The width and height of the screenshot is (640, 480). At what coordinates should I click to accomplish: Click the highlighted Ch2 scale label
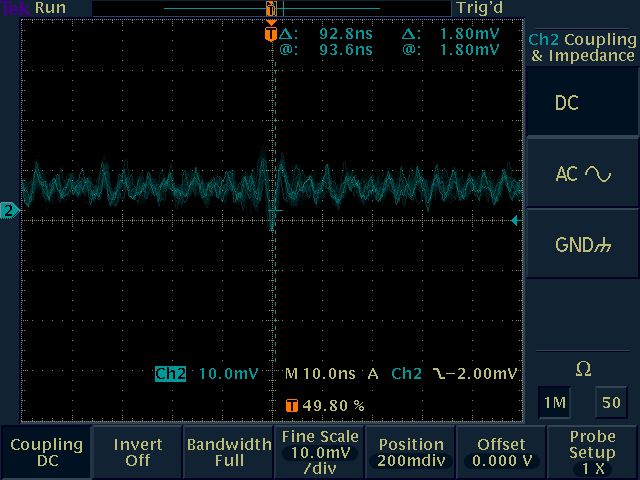[170, 373]
